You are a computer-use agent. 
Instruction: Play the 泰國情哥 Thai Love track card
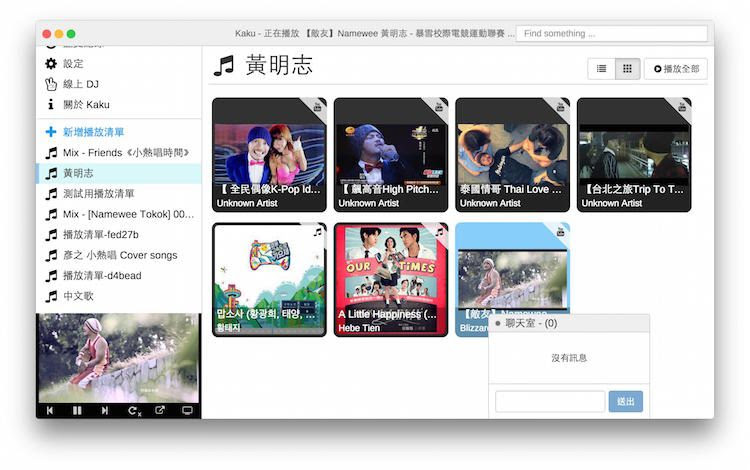point(512,155)
